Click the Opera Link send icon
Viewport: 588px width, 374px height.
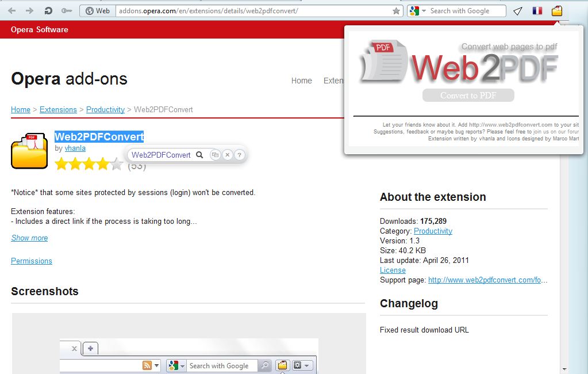click(518, 10)
